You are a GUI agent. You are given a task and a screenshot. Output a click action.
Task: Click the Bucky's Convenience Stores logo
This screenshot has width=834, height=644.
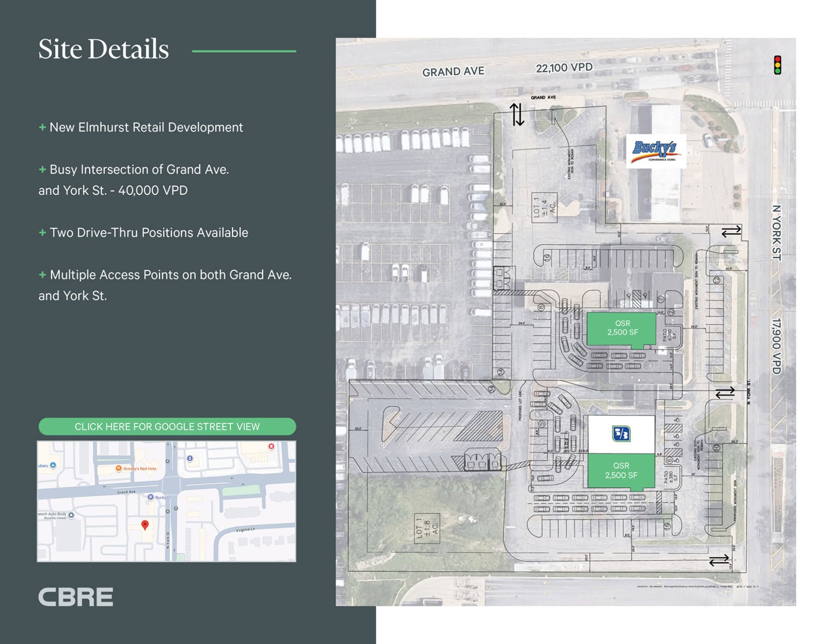point(657,152)
